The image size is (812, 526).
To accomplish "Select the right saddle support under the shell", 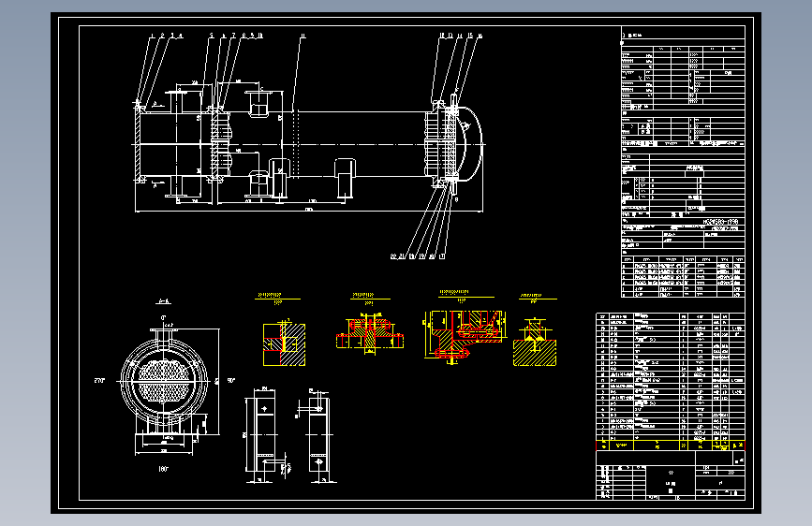I will click(x=345, y=179).
